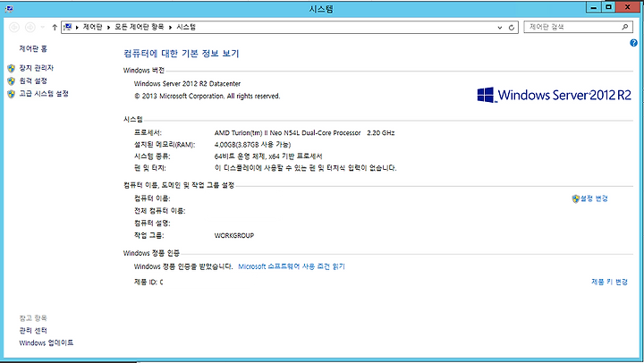Open help with the question mark icon

point(634,43)
